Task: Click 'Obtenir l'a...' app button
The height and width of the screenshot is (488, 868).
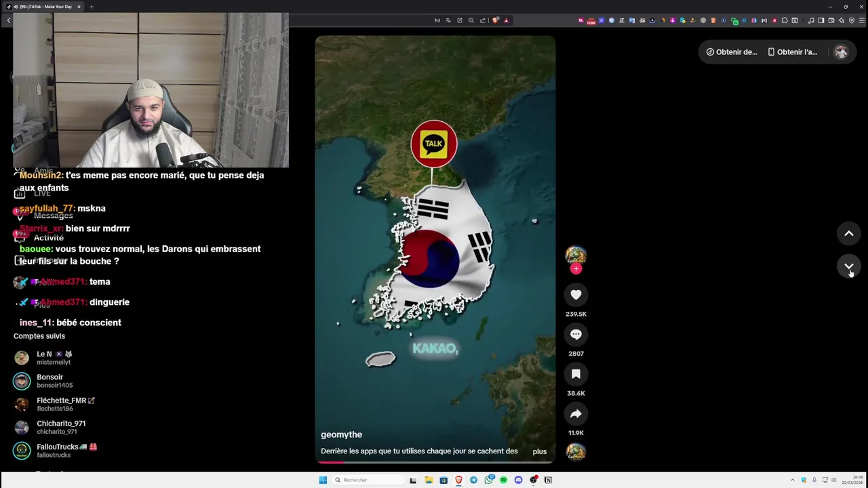Action: point(793,52)
